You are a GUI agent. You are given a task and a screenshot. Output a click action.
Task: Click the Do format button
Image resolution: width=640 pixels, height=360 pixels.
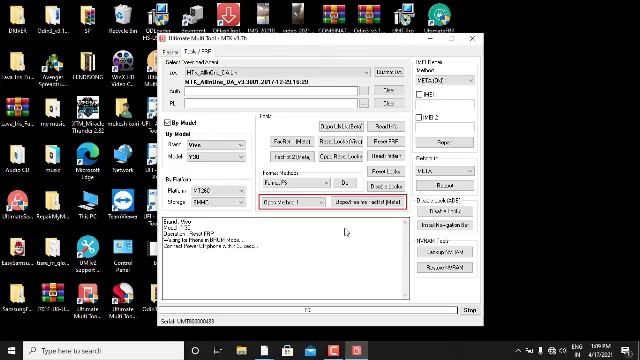345,183
